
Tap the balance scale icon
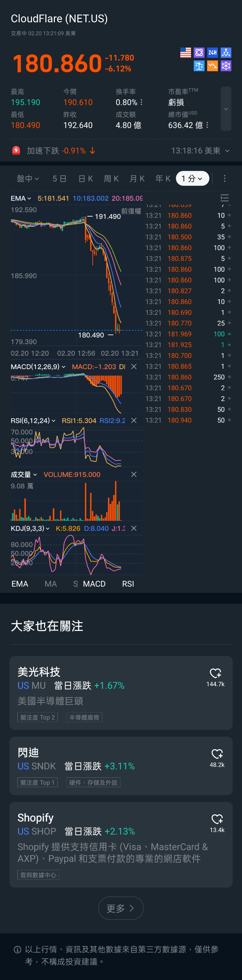tap(199, 66)
